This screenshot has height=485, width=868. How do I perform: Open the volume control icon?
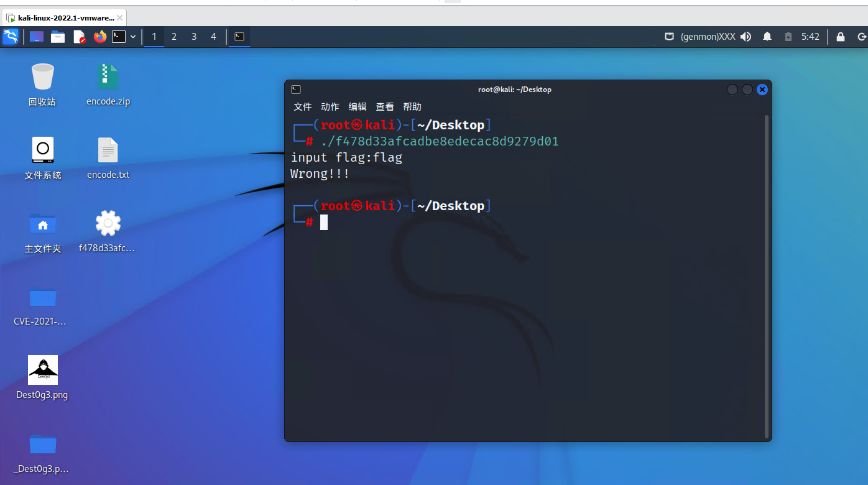tap(746, 37)
